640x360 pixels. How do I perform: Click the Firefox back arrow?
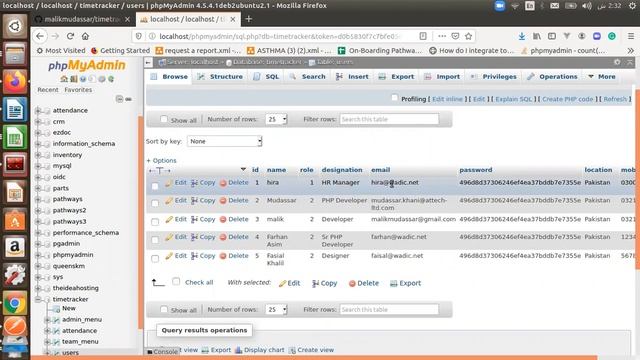(x=40, y=36)
